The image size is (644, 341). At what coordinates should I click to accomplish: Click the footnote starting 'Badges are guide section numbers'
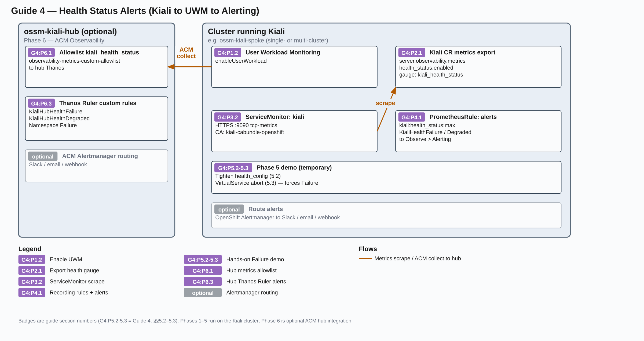(185, 321)
